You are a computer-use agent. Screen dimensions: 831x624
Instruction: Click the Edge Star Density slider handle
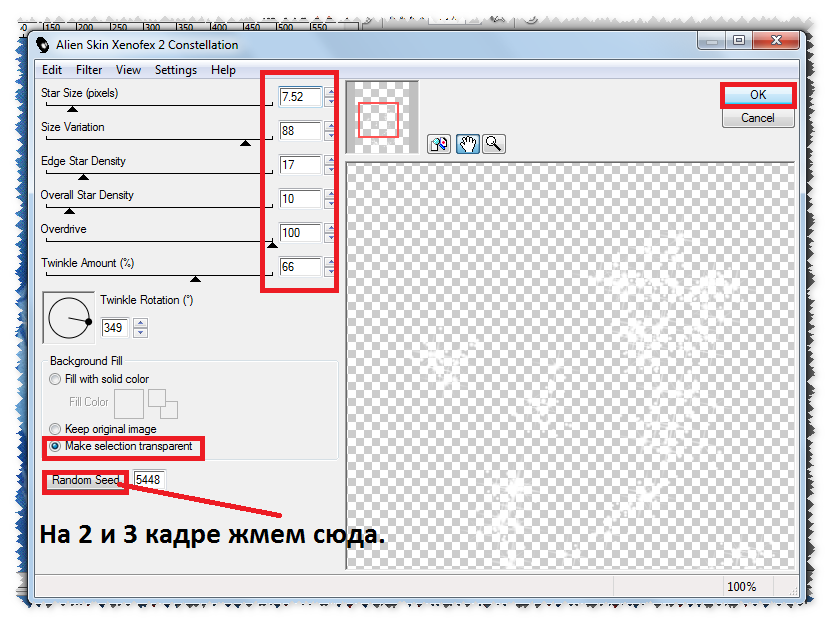(83, 177)
